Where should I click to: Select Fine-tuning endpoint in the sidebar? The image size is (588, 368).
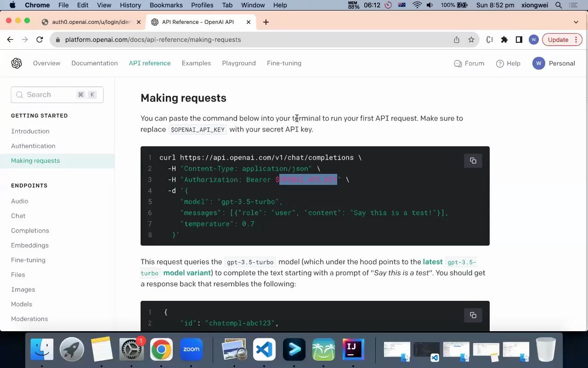(x=28, y=260)
